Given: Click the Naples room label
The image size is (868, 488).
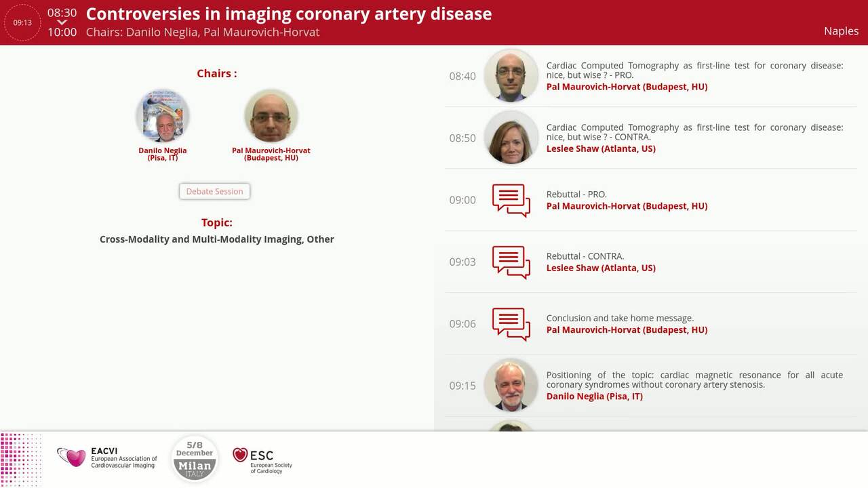Looking at the screenshot, I should pos(841,31).
